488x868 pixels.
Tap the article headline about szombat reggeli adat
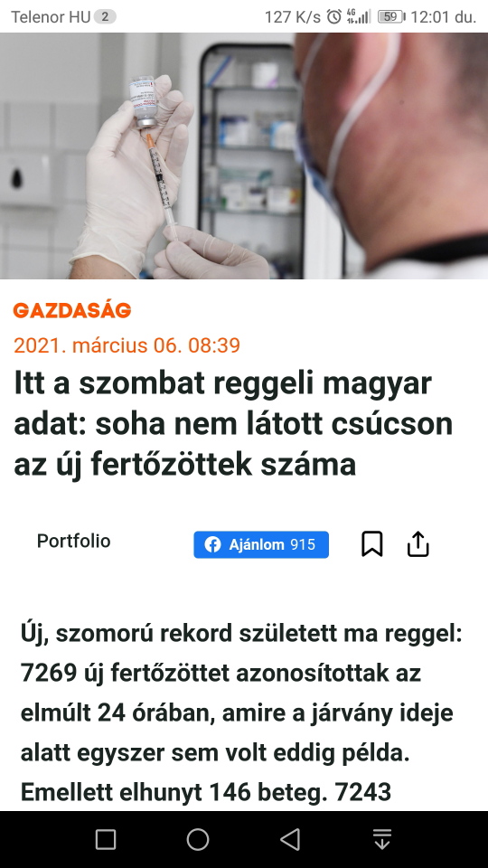pos(233,424)
